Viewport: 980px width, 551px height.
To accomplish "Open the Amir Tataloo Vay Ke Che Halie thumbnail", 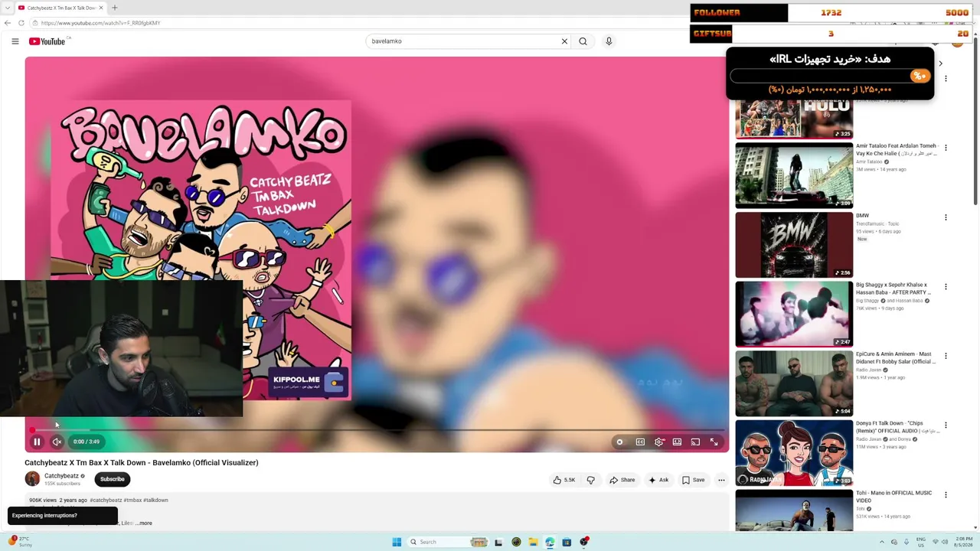I will (794, 175).
